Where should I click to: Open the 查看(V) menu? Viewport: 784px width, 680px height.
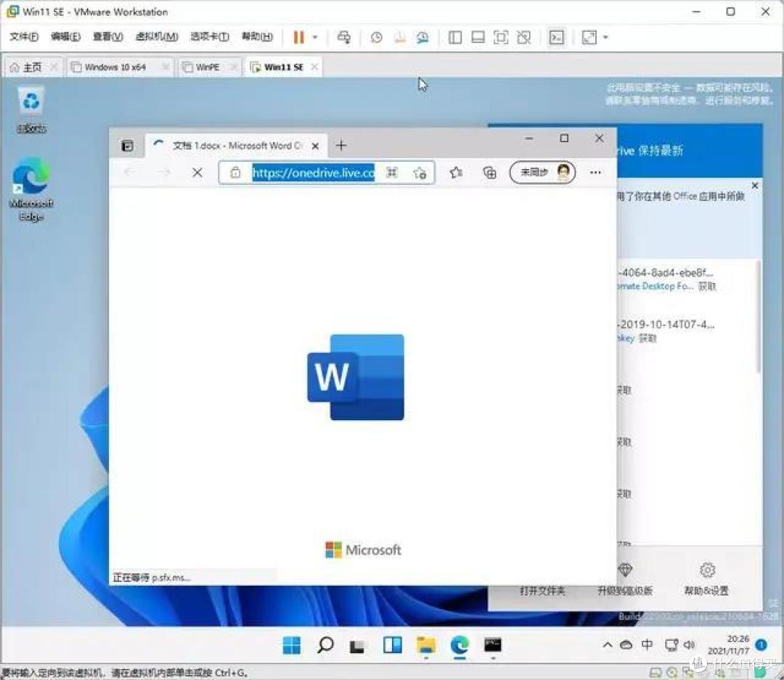[x=108, y=36]
